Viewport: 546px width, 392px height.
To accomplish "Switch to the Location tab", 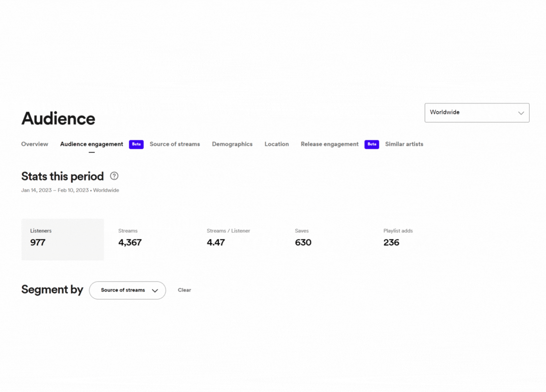I will tap(277, 144).
